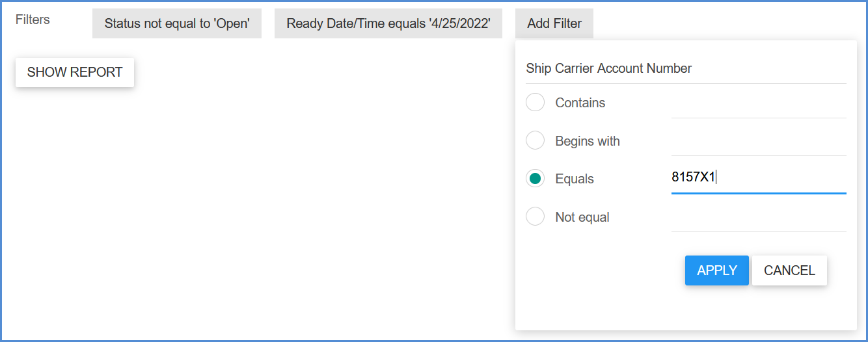Viewport: 868px width, 342px height.
Task: Focus the text field next to Begins with
Action: tap(759, 141)
